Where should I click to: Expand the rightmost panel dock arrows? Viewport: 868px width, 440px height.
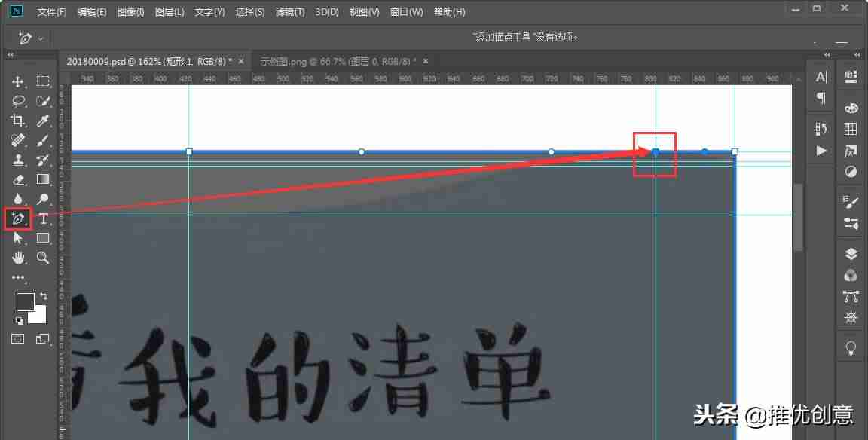click(x=857, y=55)
